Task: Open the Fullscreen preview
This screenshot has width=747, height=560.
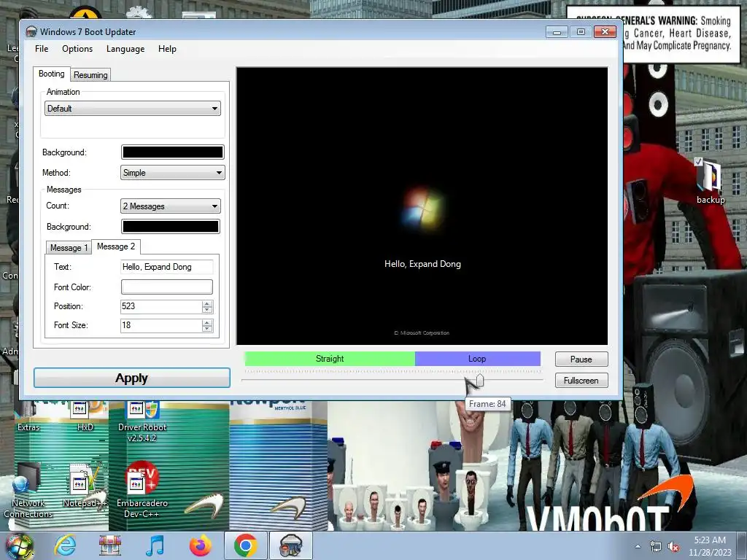Action: (x=581, y=381)
